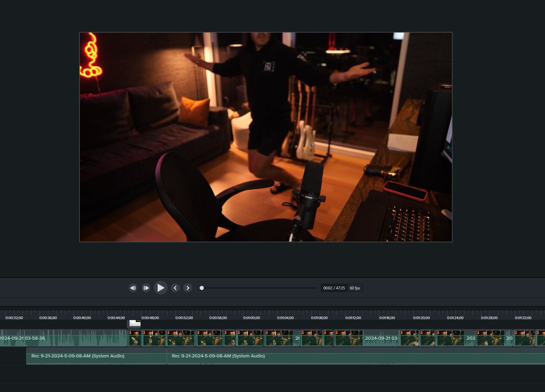Click the 60 fps indicator
The width and height of the screenshot is (545, 392).
pyautogui.click(x=354, y=288)
